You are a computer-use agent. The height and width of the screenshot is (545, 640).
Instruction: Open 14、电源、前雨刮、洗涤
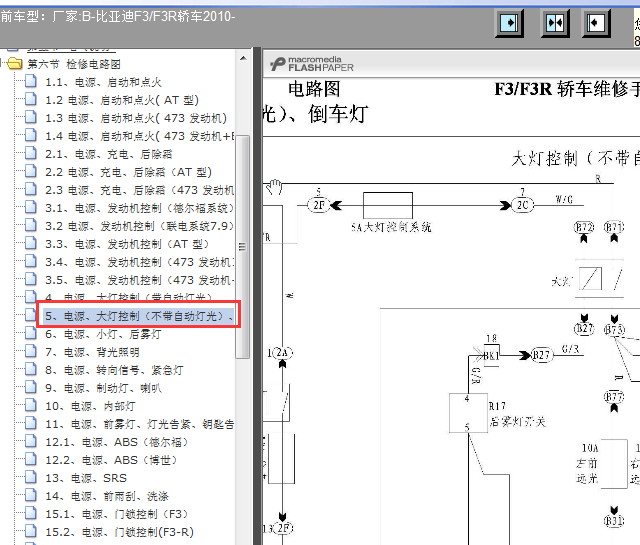pyautogui.click(x=107, y=496)
